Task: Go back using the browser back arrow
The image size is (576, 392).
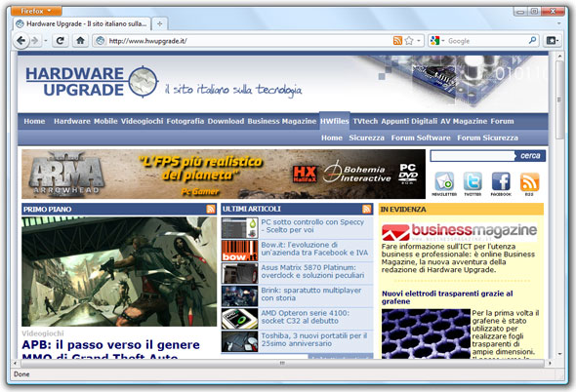Action: point(21,40)
